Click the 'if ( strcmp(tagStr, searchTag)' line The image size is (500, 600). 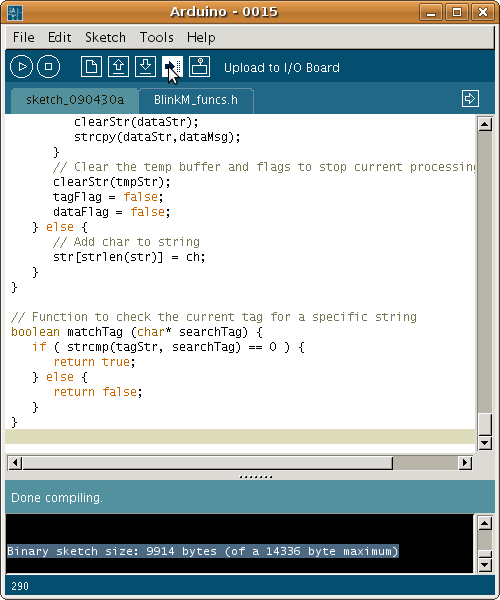coord(168,347)
